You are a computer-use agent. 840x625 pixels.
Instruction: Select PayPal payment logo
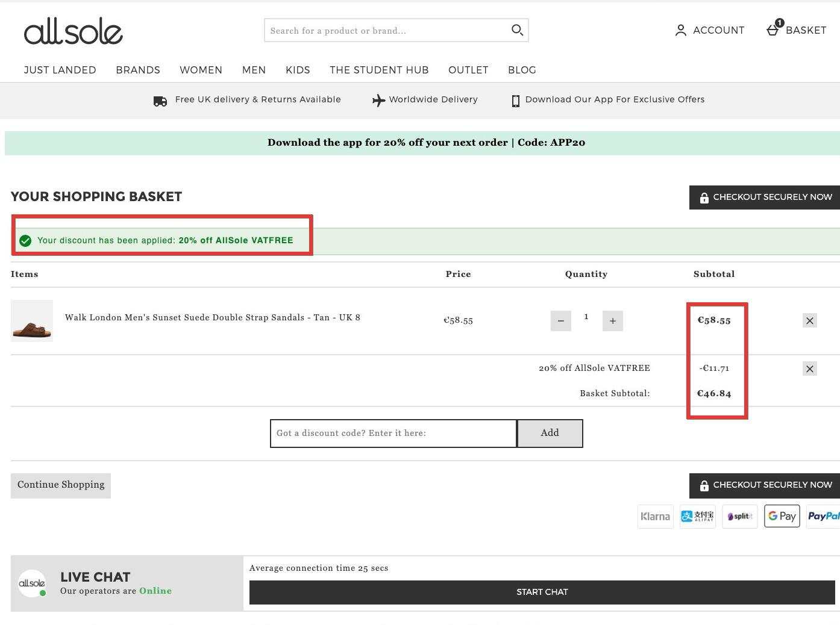[823, 517]
